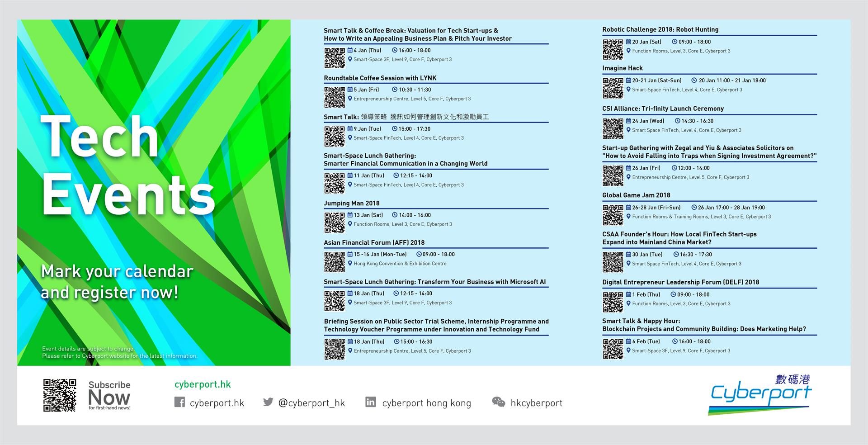
Task: Click the 24 Jan (Wed) date text
Action: [648, 121]
